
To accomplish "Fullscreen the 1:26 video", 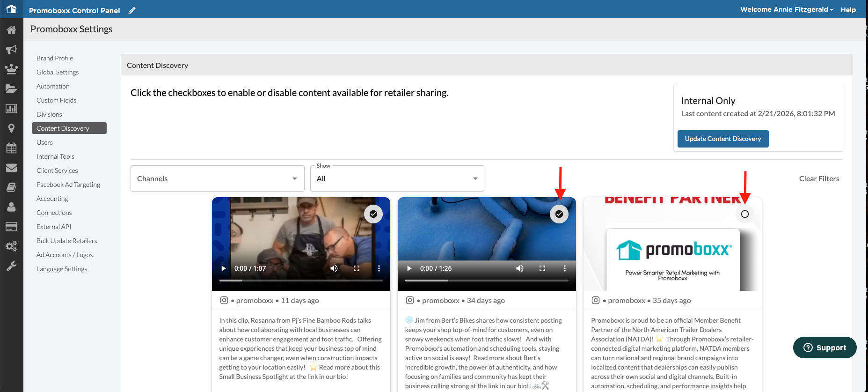I will 542,268.
